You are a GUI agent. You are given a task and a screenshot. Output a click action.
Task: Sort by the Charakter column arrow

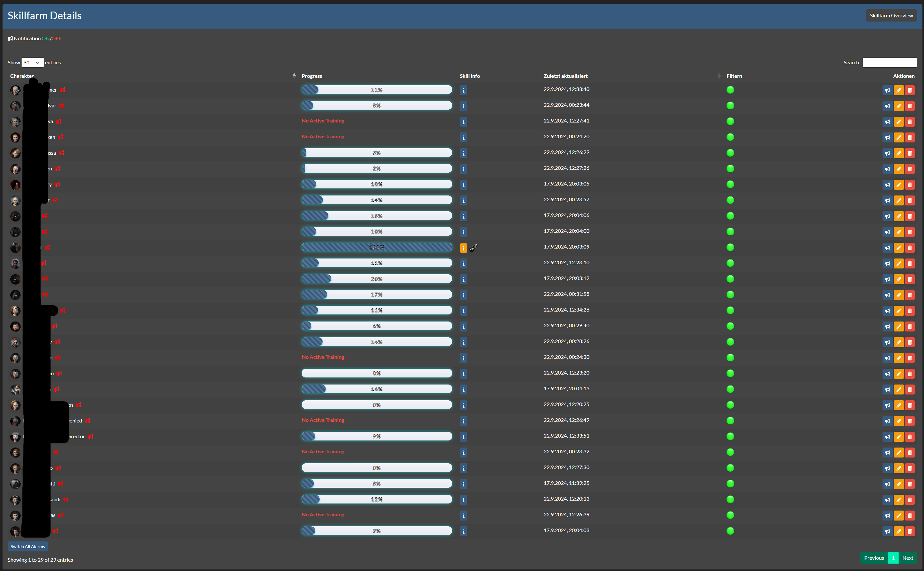(294, 76)
